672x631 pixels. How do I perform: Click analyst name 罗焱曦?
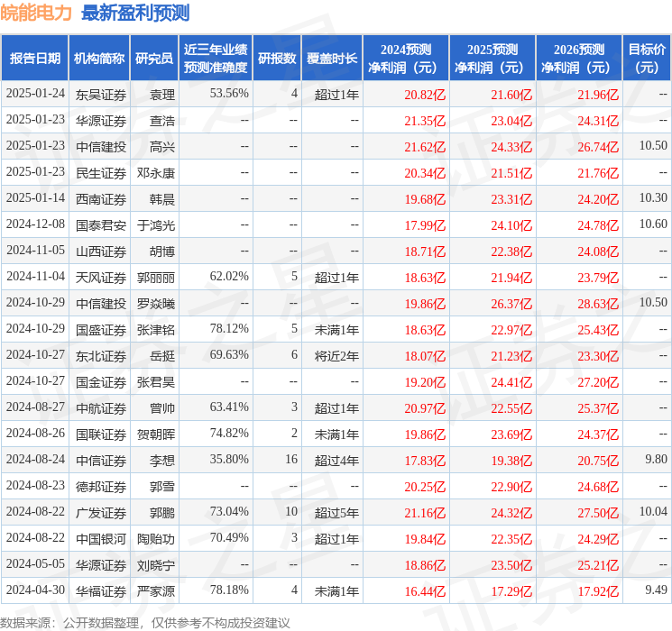coord(155,304)
